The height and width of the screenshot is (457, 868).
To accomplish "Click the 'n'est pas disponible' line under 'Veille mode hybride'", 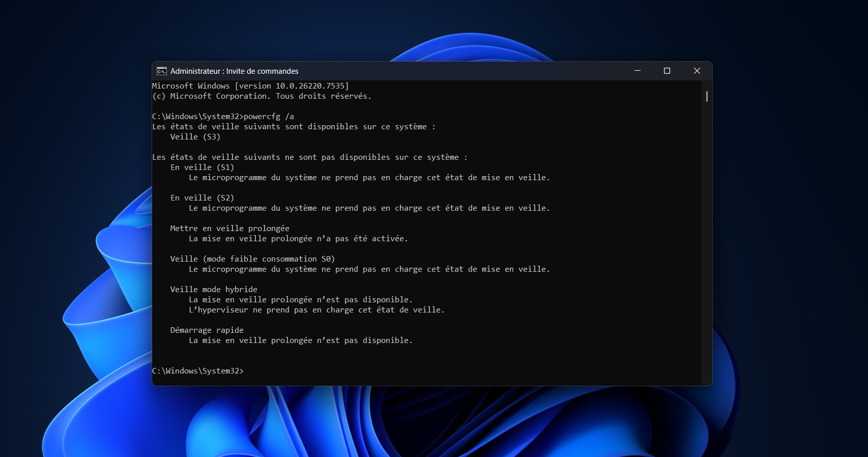I will [301, 300].
